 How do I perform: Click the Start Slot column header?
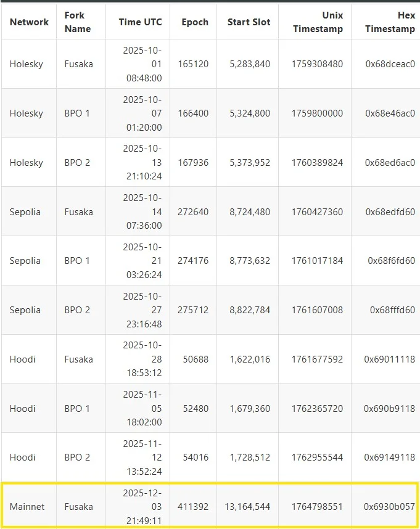click(x=249, y=22)
